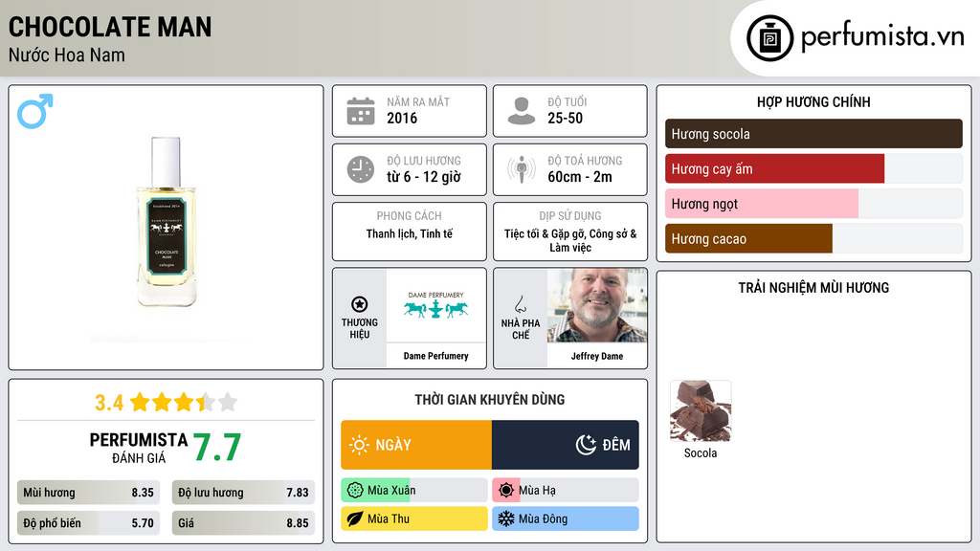980x551 pixels.
Task: Click the person icon beside Độ tuổi
Action: point(522,111)
